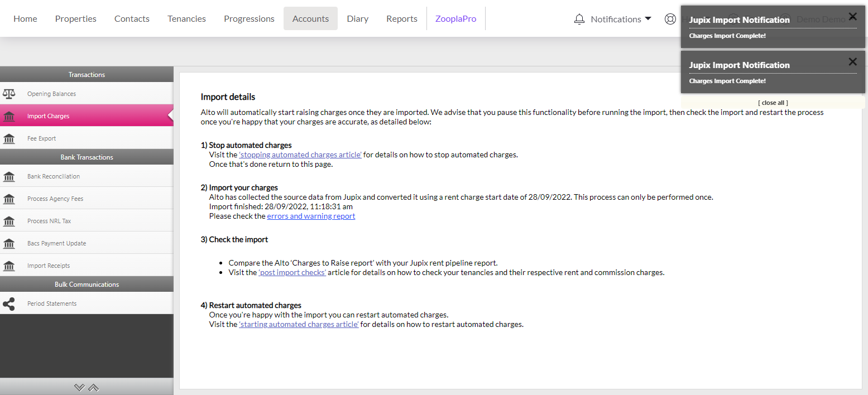Viewport: 868px width, 395px height.
Task: Select Import Charges in the sidebar
Action: [x=87, y=116]
